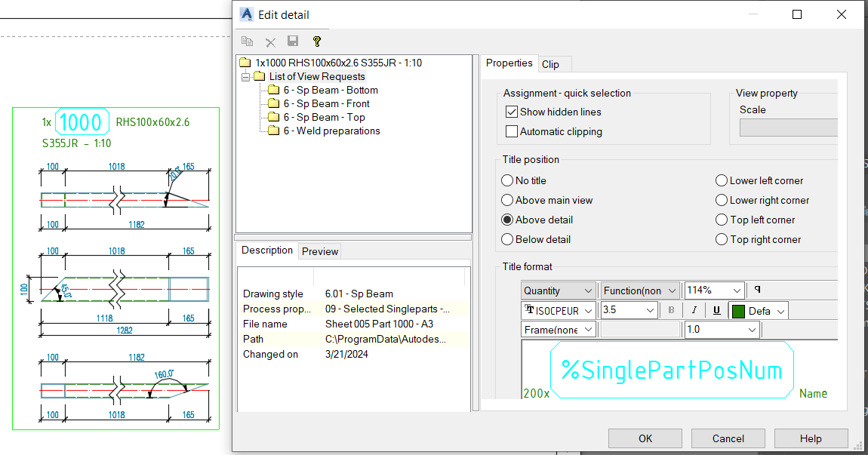The height and width of the screenshot is (455, 868).
Task: Click the yellow Help question mark icon
Action: click(316, 41)
